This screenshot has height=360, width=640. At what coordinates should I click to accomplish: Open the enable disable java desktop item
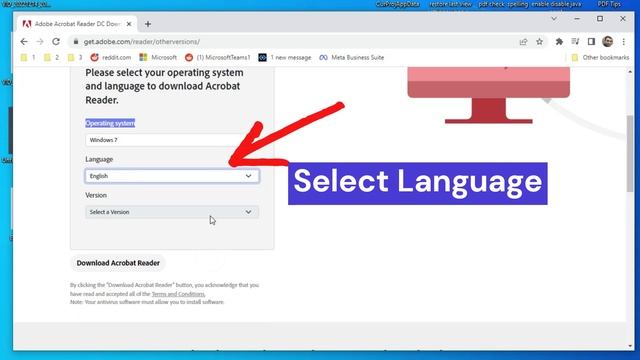pyautogui.click(x=556, y=4)
